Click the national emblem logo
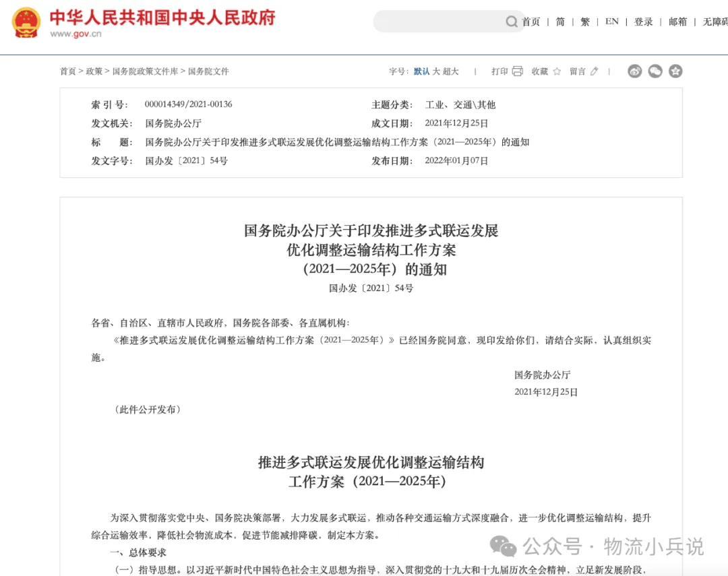The image size is (728, 576). 26,22
